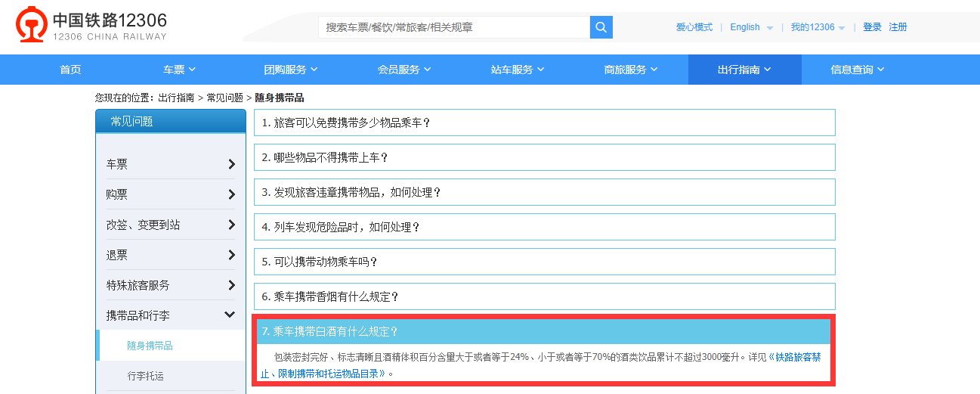This screenshot has height=394, width=980.
Task: Click the 注册 register link
Action: (898, 27)
